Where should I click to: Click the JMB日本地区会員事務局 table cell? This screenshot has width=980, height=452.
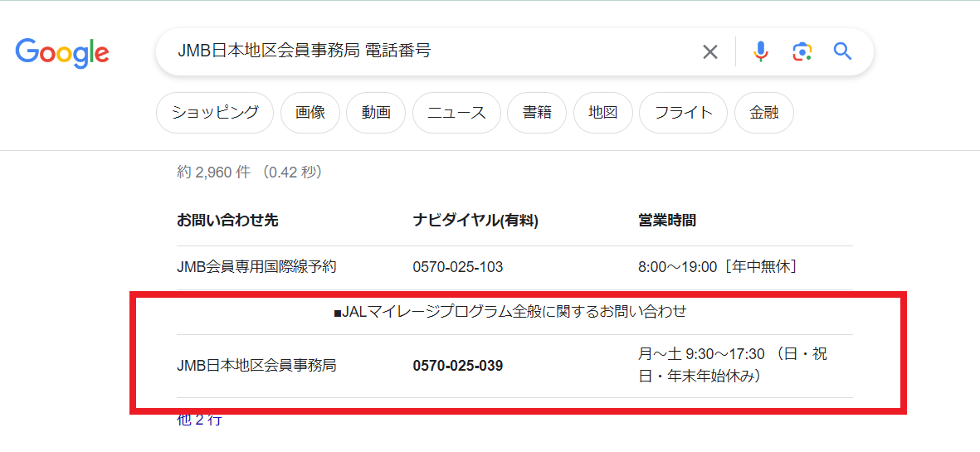257,365
